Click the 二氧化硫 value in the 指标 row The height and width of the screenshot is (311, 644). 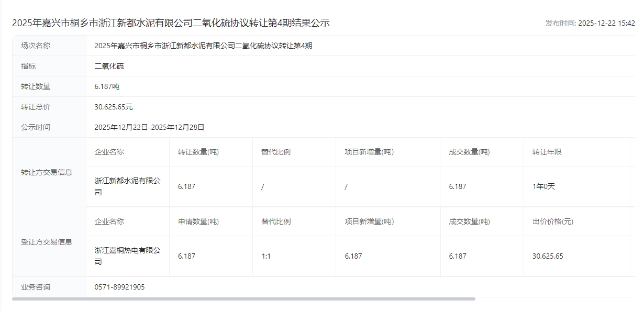coord(109,66)
